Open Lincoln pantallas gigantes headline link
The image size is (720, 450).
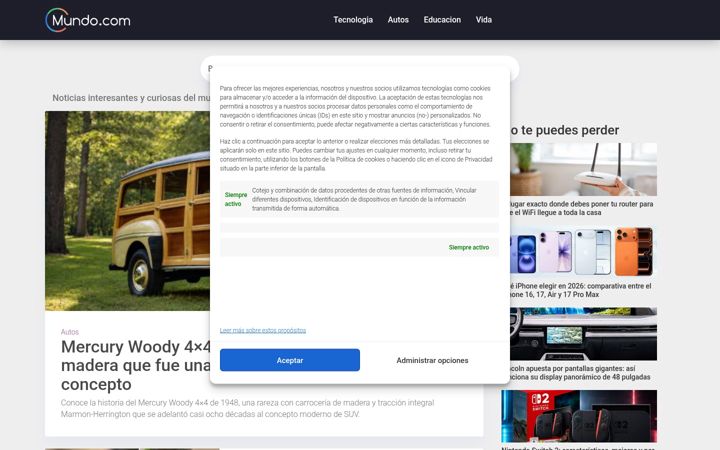(x=580, y=372)
